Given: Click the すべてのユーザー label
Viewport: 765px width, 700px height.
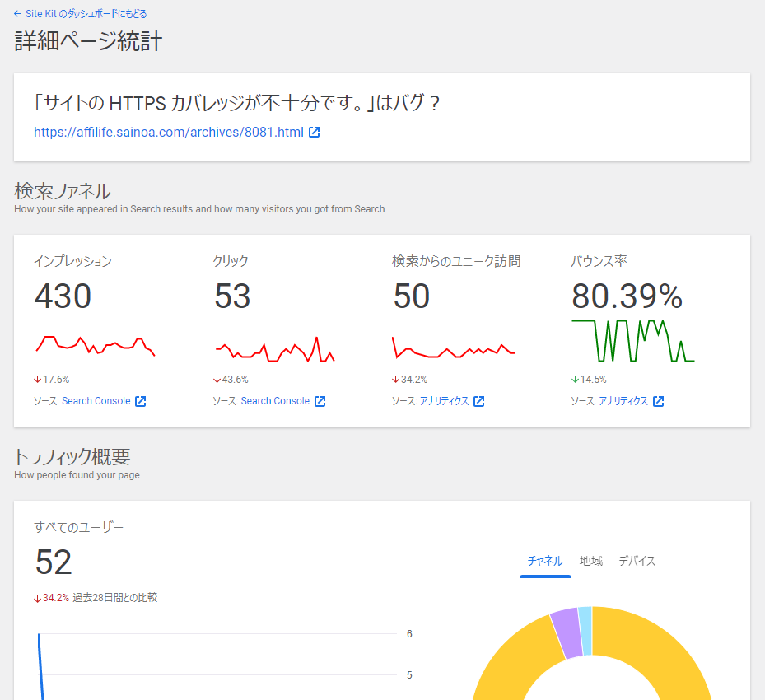Looking at the screenshot, I should click(x=78, y=527).
